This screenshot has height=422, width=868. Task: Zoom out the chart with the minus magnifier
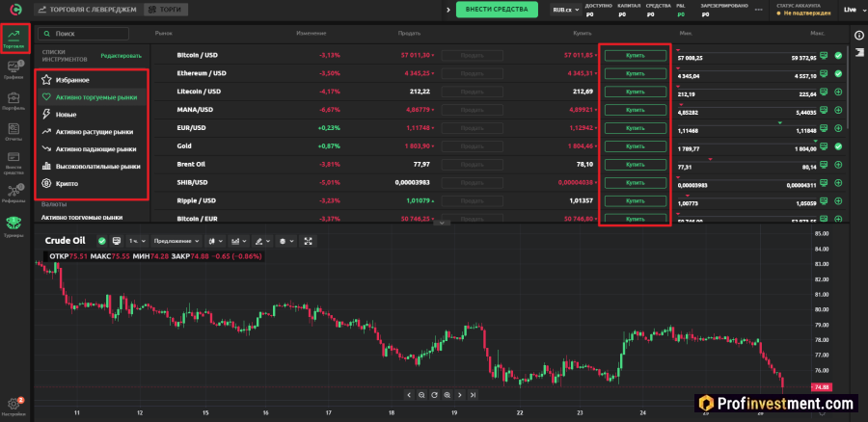pyautogui.click(x=421, y=395)
